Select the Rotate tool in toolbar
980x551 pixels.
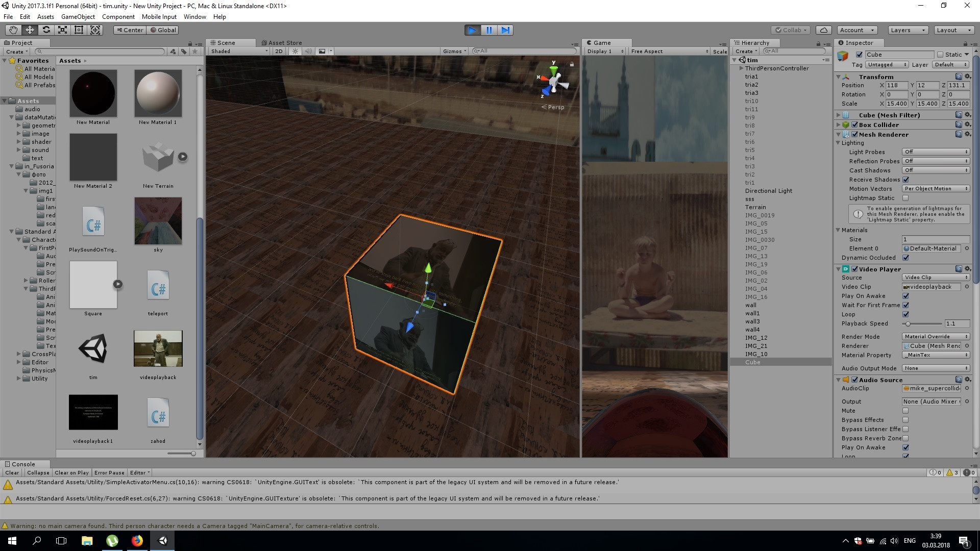click(x=46, y=30)
